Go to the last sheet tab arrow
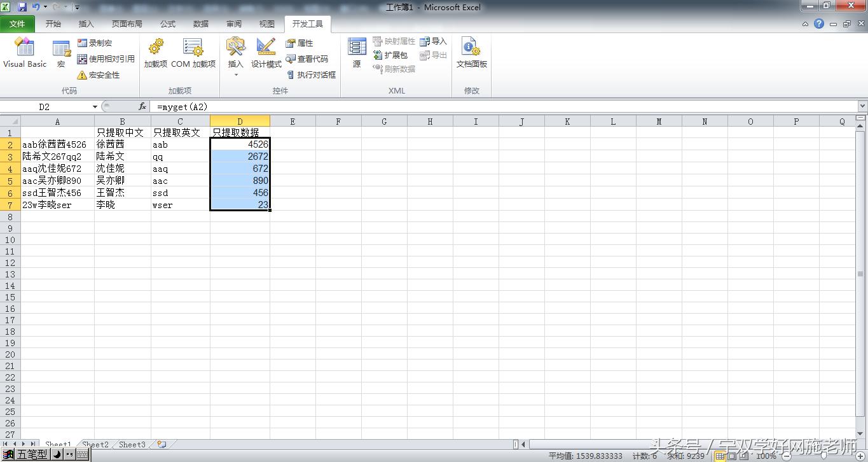Viewport: 868px width, 462px height. coord(33,444)
